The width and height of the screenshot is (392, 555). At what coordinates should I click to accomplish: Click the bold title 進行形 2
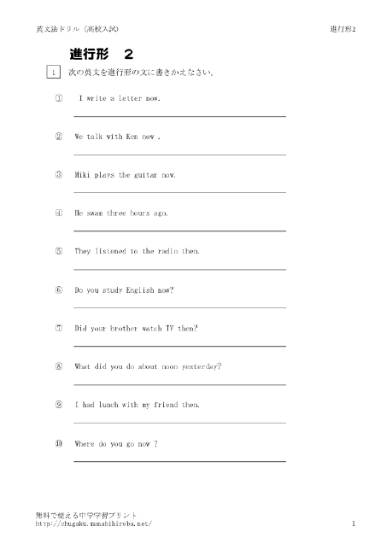tap(102, 54)
